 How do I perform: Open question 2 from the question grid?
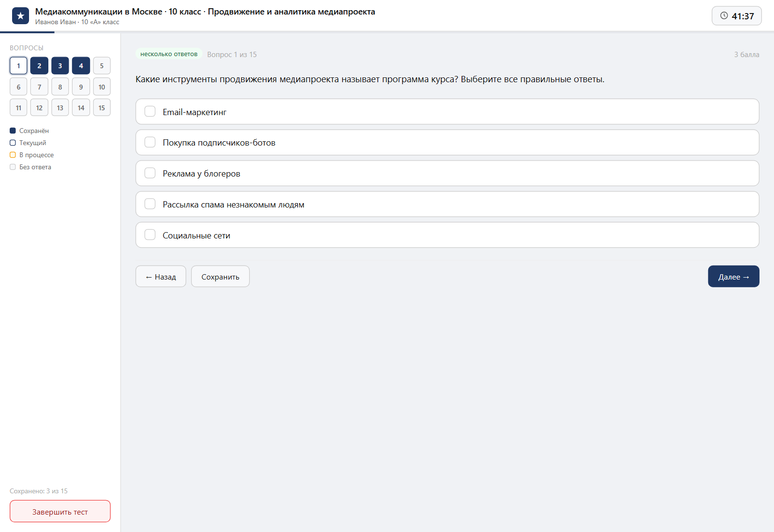(x=39, y=66)
